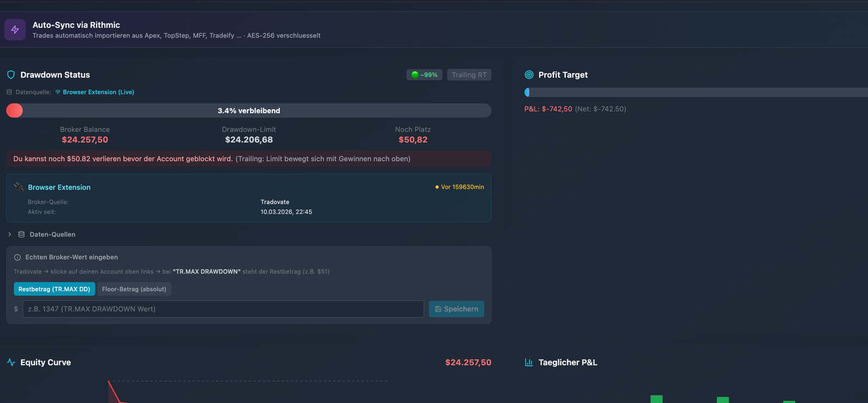The height and width of the screenshot is (403, 868).
Task: Click the Auto-Sync via Rithmic heading
Action: [76, 25]
